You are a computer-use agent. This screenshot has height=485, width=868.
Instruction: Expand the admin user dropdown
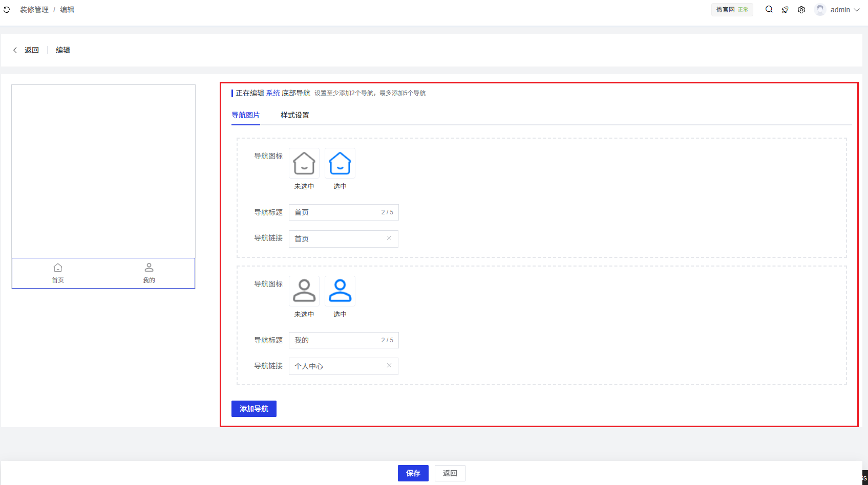pyautogui.click(x=838, y=10)
